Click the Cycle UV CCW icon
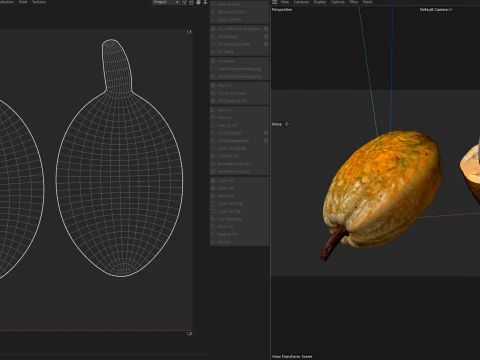 coord(213,204)
